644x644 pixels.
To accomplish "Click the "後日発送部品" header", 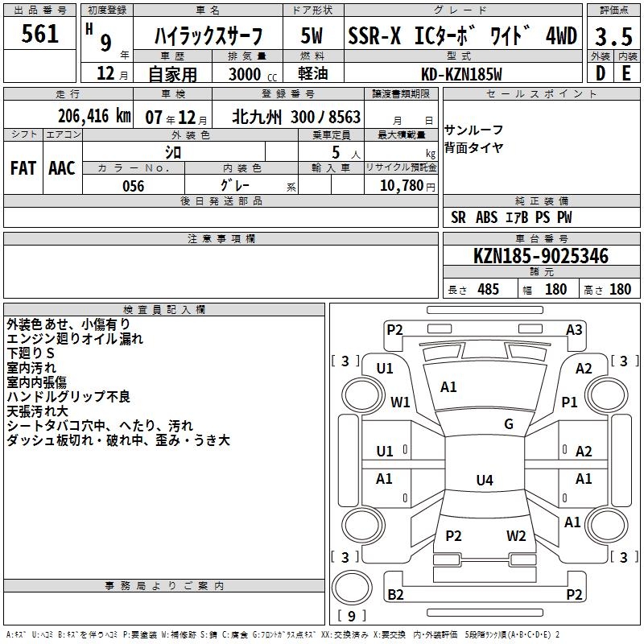I will pyautogui.click(x=221, y=200).
